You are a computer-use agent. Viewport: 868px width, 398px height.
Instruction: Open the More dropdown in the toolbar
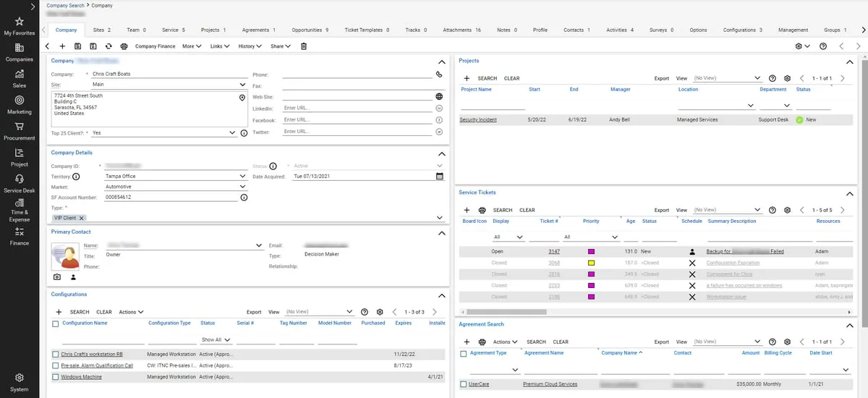tap(192, 46)
